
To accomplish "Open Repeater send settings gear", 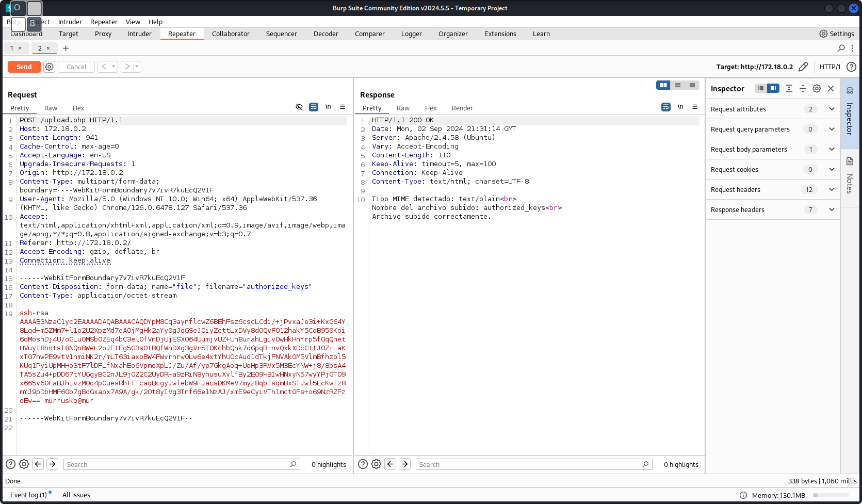I will pyautogui.click(x=49, y=67).
